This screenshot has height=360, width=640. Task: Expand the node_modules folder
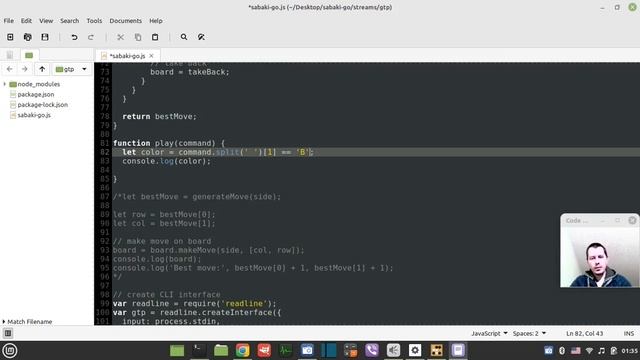(x=4, y=84)
